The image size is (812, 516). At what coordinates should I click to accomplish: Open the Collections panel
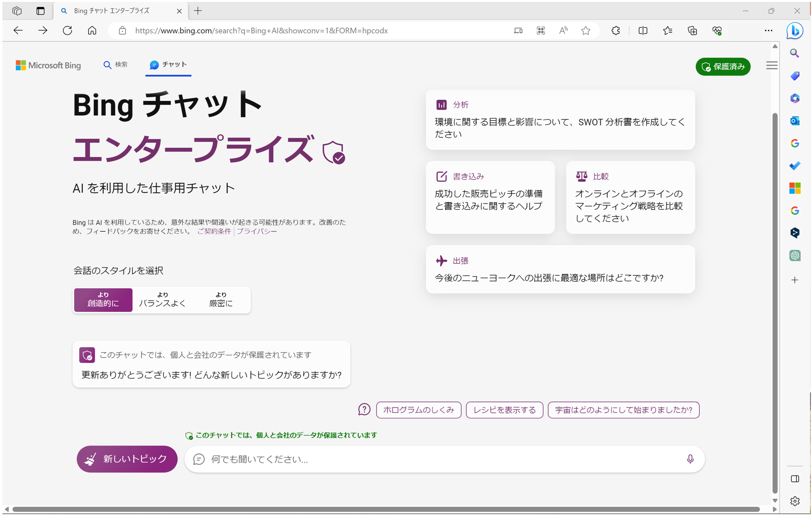pos(692,30)
